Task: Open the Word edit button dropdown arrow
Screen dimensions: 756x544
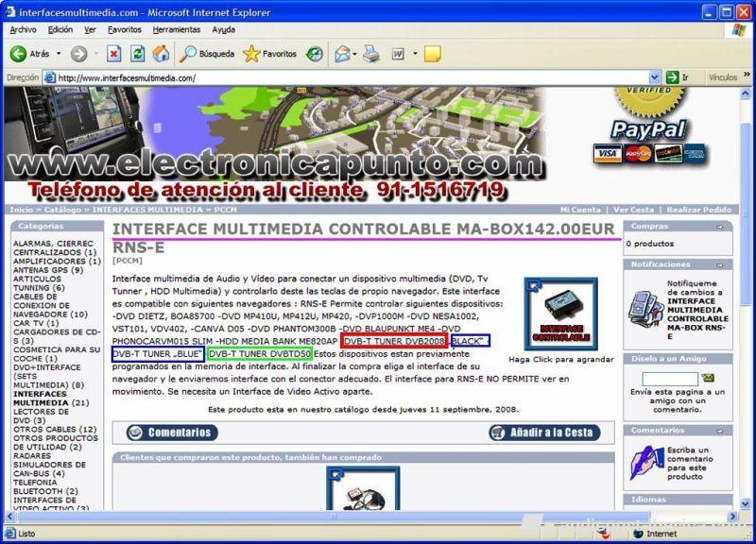Action: pyautogui.click(x=415, y=54)
